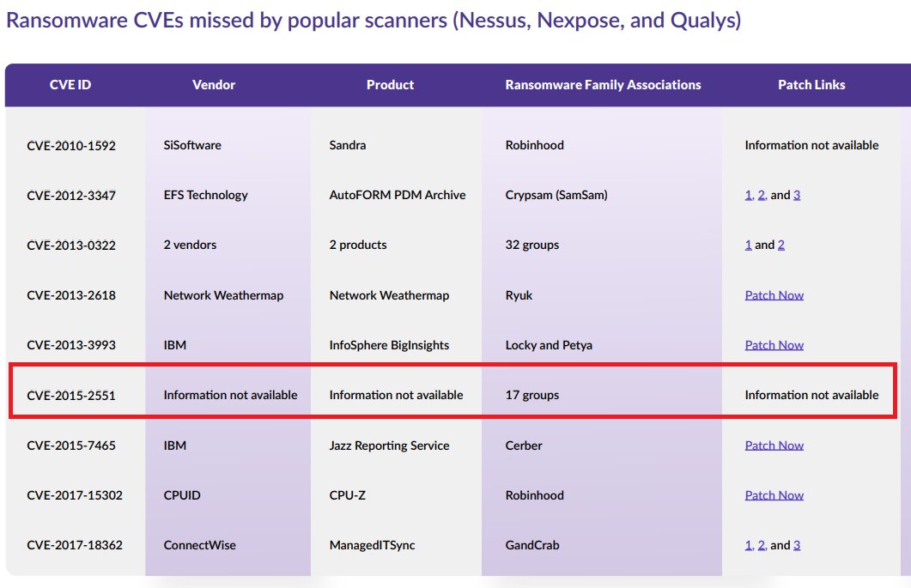The height and width of the screenshot is (588, 911).
Task: Open patch link 1 for ConnectWise ManagedITSync
Action: 748,545
